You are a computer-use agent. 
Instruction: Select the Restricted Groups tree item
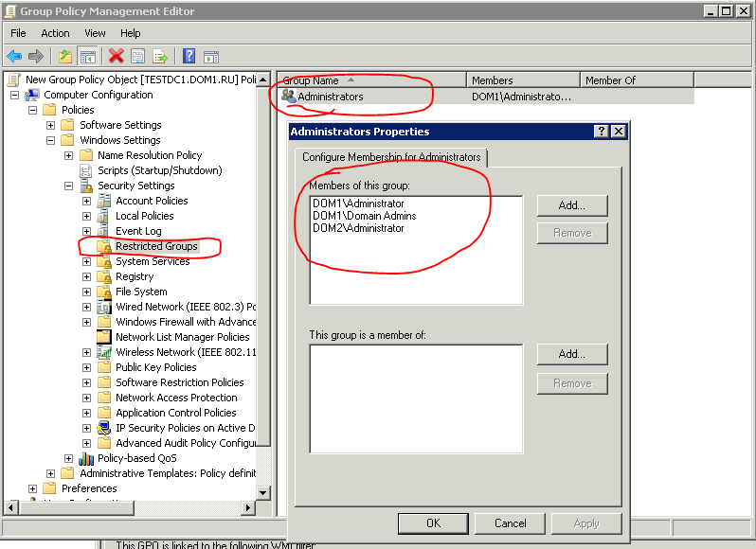[156, 246]
